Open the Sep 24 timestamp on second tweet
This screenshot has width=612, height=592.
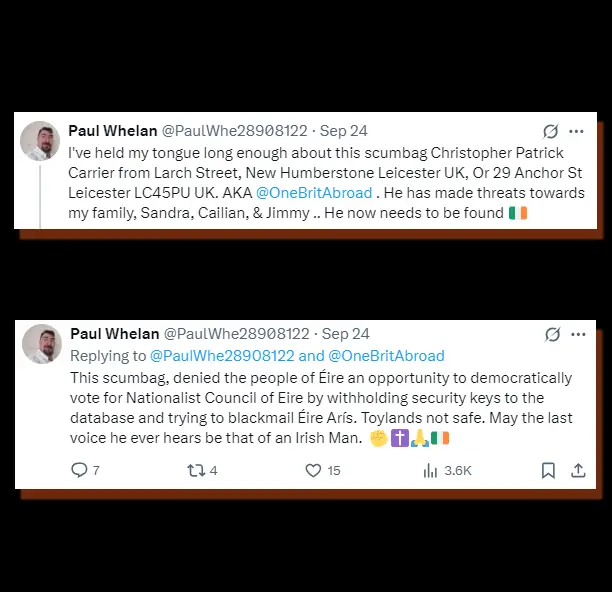(x=345, y=334)
